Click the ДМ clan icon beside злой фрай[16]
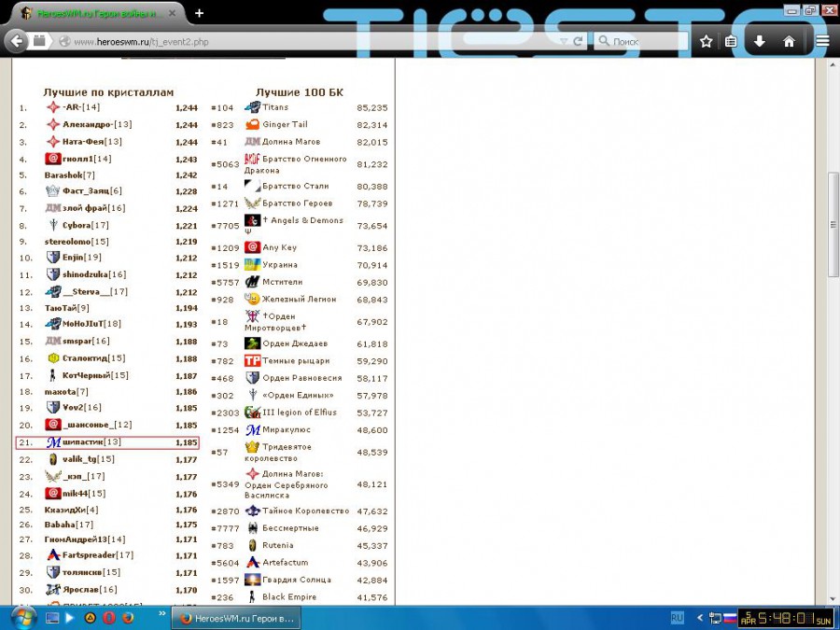 pos(53,208)
